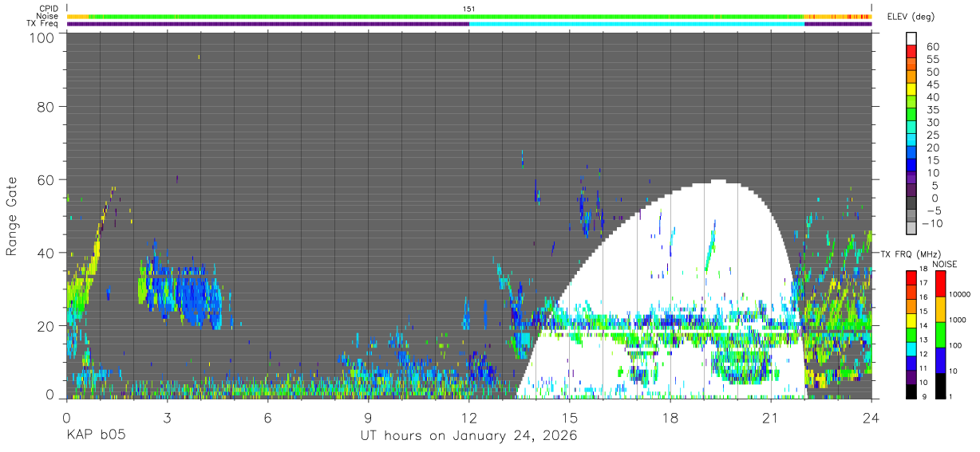Screen dimensions: 980x452
Task: Click the 18 label on the TX FRQ legend
Action: point(923,270)
